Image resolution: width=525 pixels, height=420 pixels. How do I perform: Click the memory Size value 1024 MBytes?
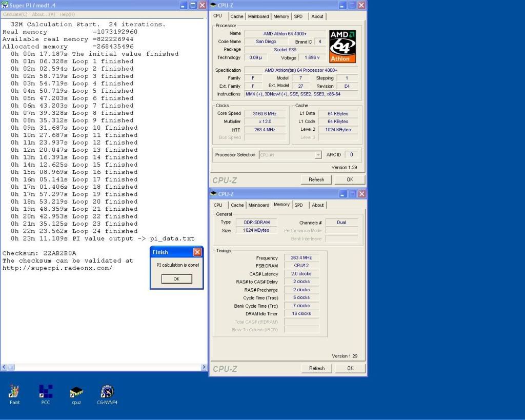pos(256,230)
